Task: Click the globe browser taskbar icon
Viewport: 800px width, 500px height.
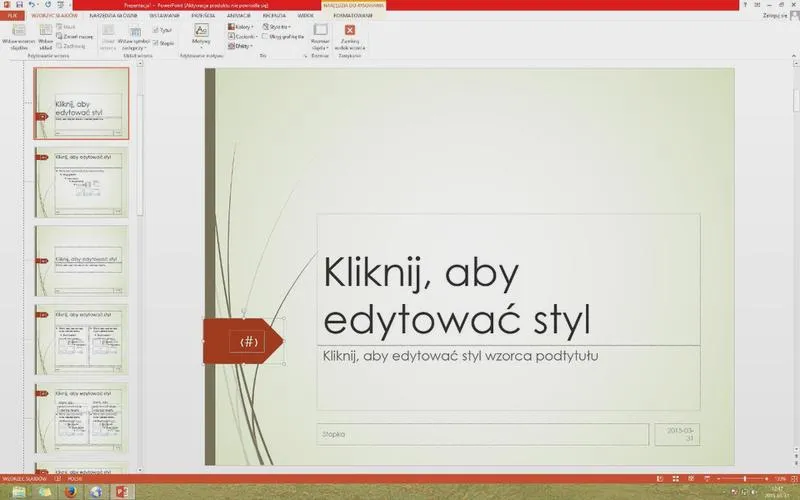Action: tap(96, 492)
